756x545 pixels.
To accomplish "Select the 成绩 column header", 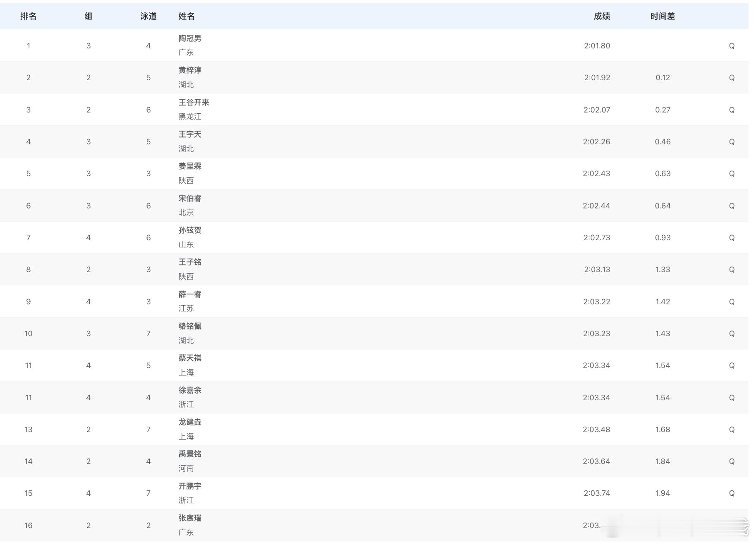I will tap(602, 16).
